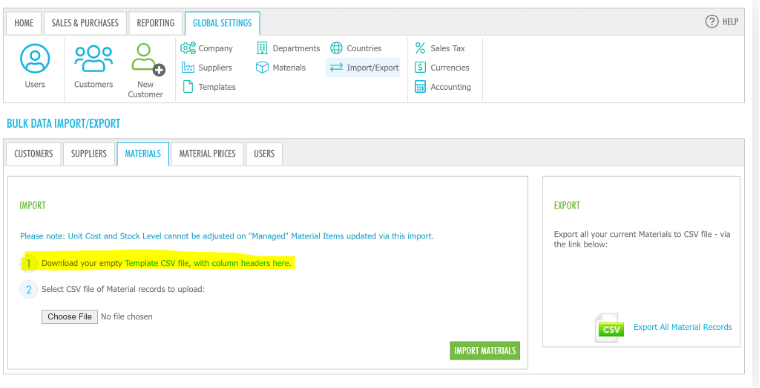Click the Import/Export text label
The width and height of the screenshot is (760, 388).
373,68
